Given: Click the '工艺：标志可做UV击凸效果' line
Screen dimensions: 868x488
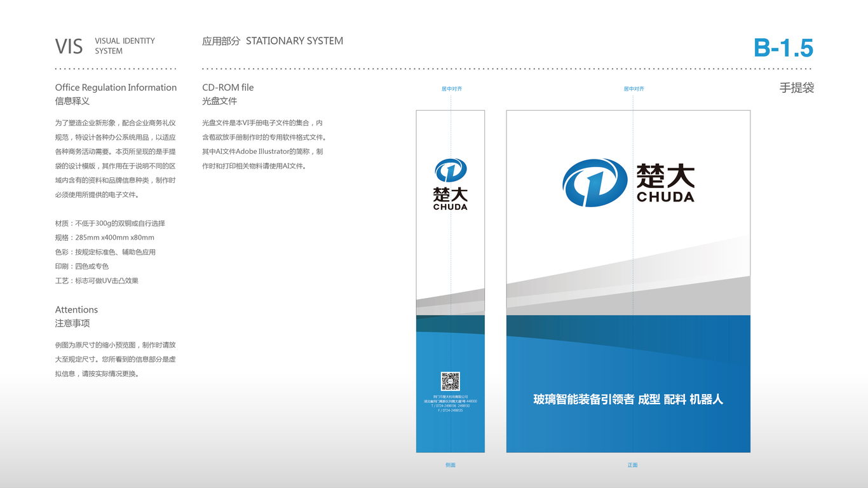Looking at the screenshot, I should coord(97,281).
